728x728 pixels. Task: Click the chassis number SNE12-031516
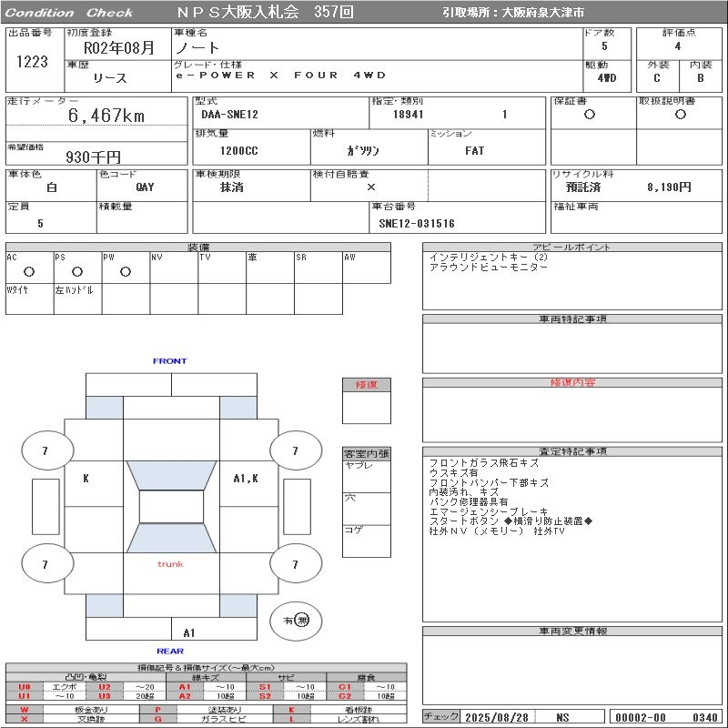[417, 223]
